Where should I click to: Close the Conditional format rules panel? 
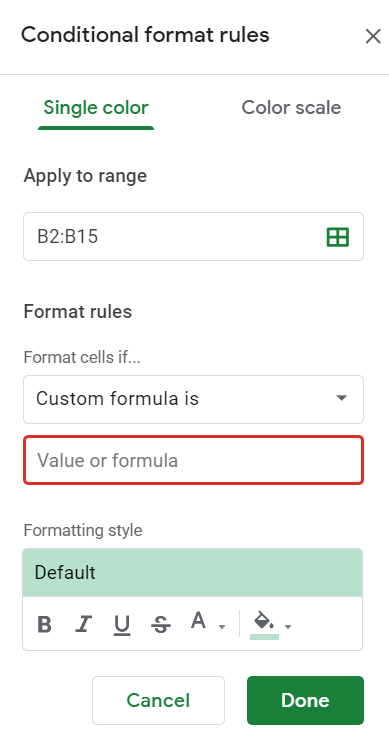373,36
